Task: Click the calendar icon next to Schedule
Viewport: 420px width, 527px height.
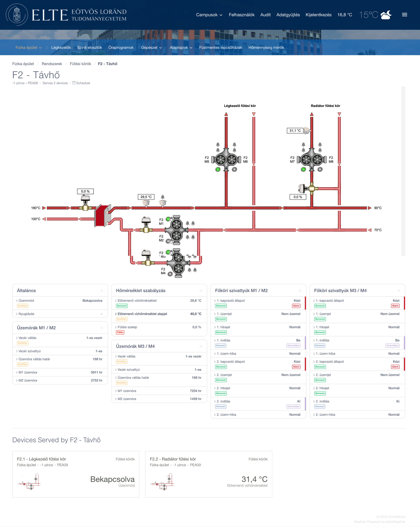Action: (74, 83)
